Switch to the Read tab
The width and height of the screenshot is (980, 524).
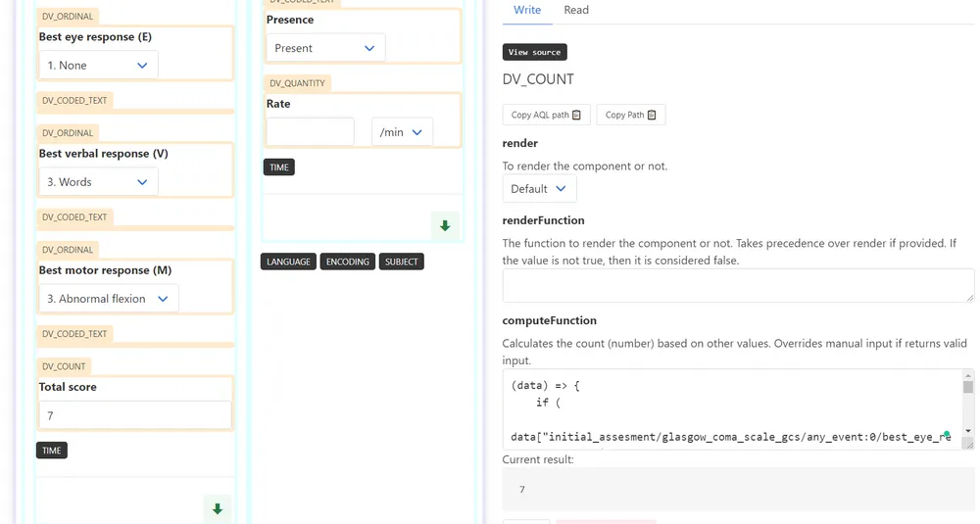(x=576, y=10)
